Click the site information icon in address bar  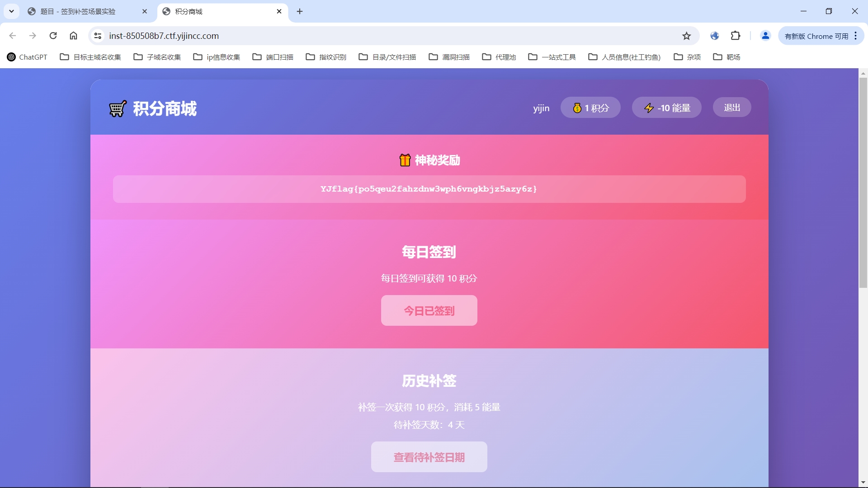pyautogui.click(x=98, y=36)
